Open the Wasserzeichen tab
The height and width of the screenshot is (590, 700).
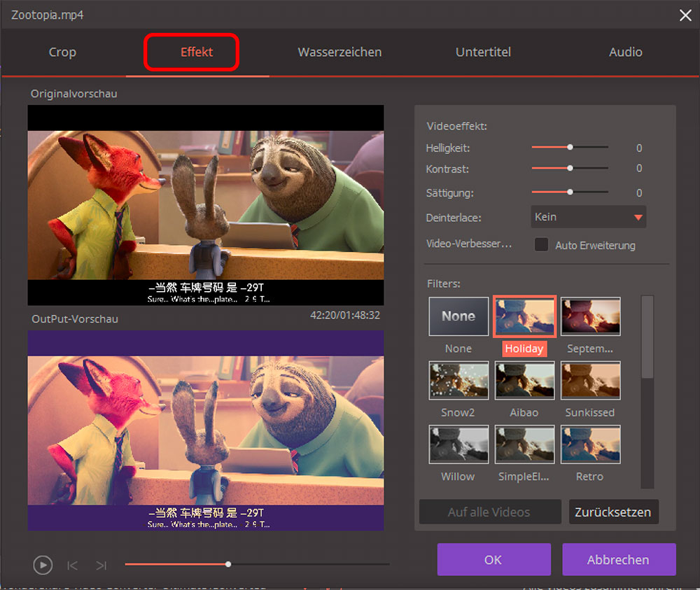coord(339,52)
